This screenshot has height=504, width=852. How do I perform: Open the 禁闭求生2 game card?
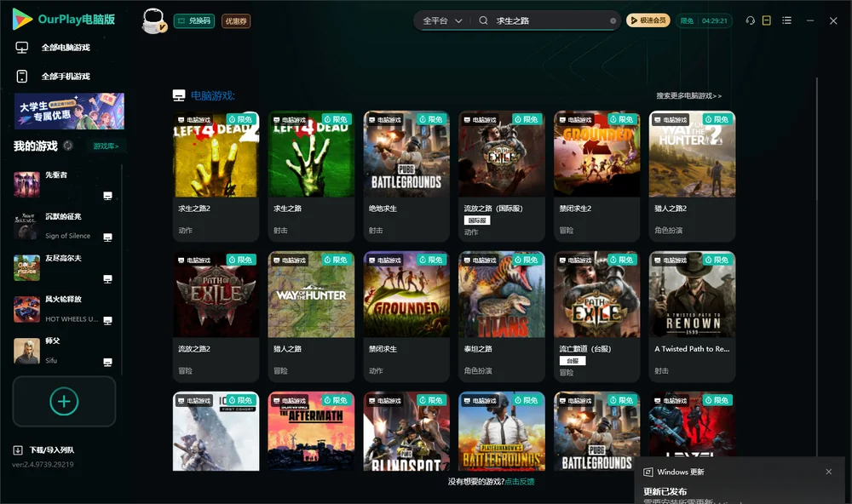[596, 176]
